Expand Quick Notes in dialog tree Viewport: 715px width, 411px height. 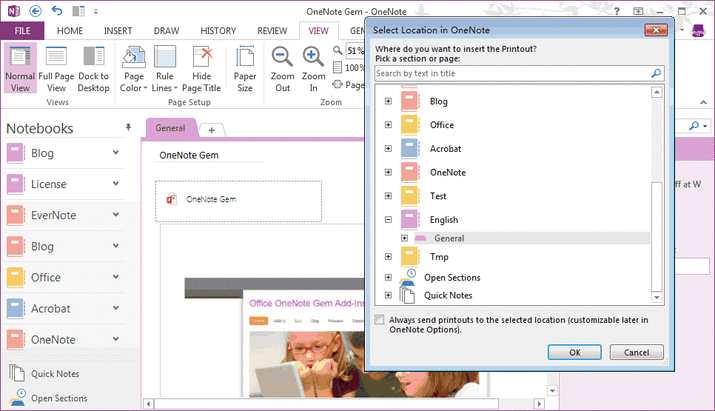388,295
